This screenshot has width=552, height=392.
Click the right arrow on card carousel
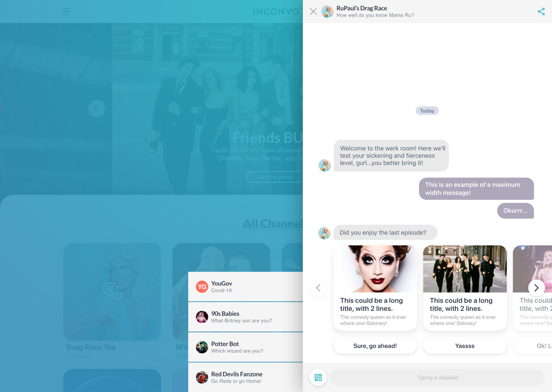(x=536, y=288)
